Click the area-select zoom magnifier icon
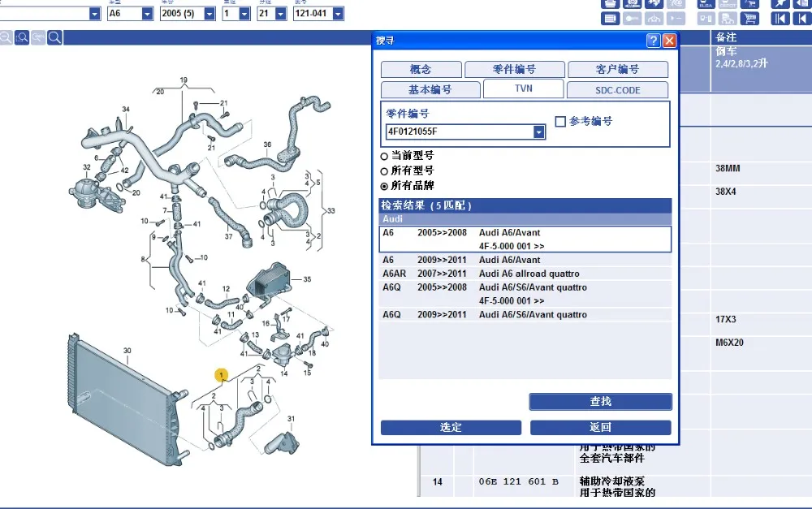This screenshot has height=509, width=812. pyautogui.click(x=22, y=37)
